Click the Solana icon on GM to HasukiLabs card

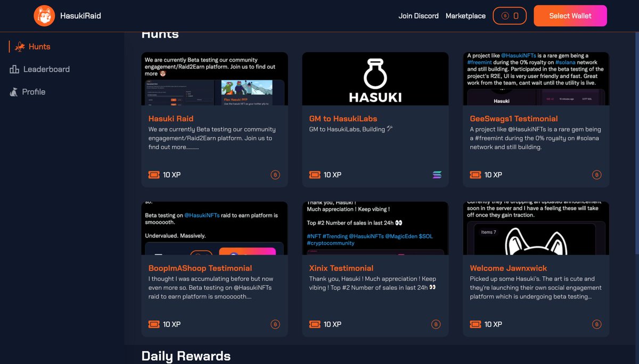coord(437,175)
